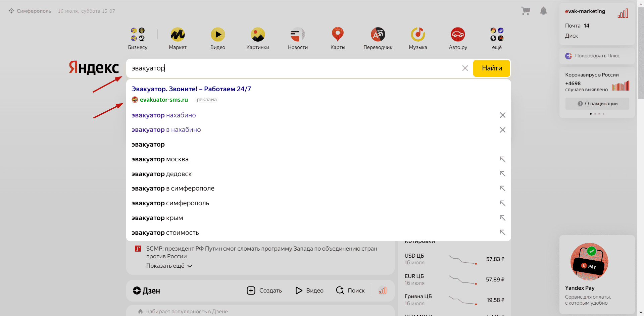Open Yandex Maps (Карты) icon
The width and height of the screenshot is (644, 316).
pyautogui.click(x=338, y=35)
